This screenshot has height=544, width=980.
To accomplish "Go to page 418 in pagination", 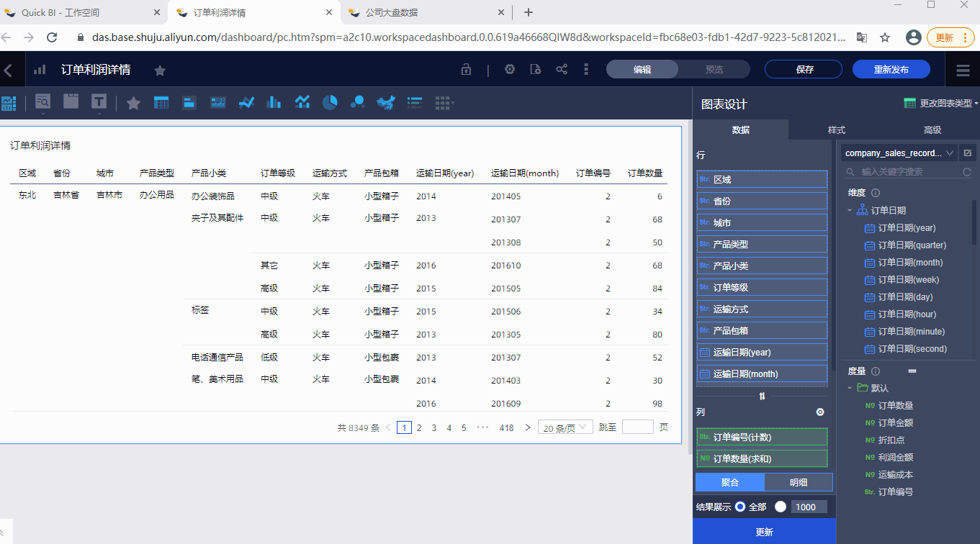I will tap(506, 427).
